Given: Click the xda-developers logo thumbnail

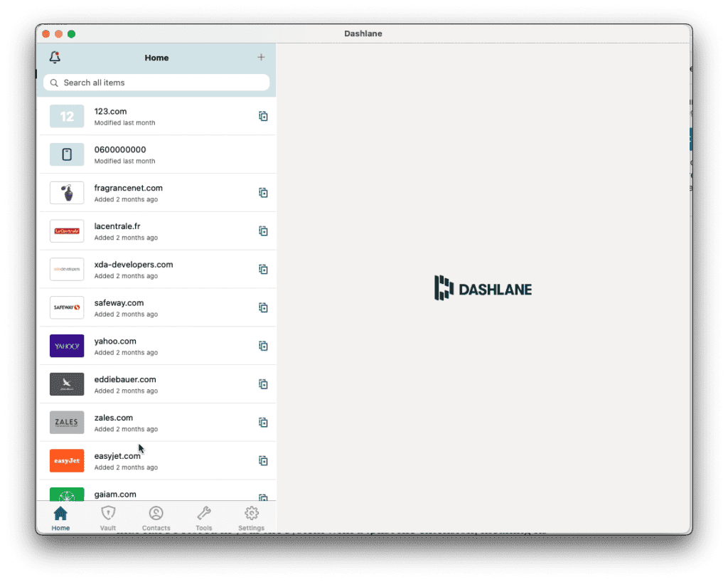Looking at the screenshot, I should (67, 270).
